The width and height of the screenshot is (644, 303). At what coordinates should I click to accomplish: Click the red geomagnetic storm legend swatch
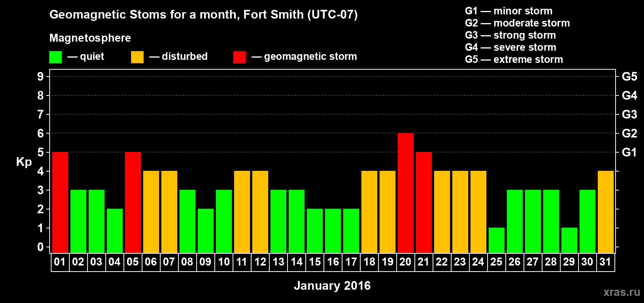240,57
